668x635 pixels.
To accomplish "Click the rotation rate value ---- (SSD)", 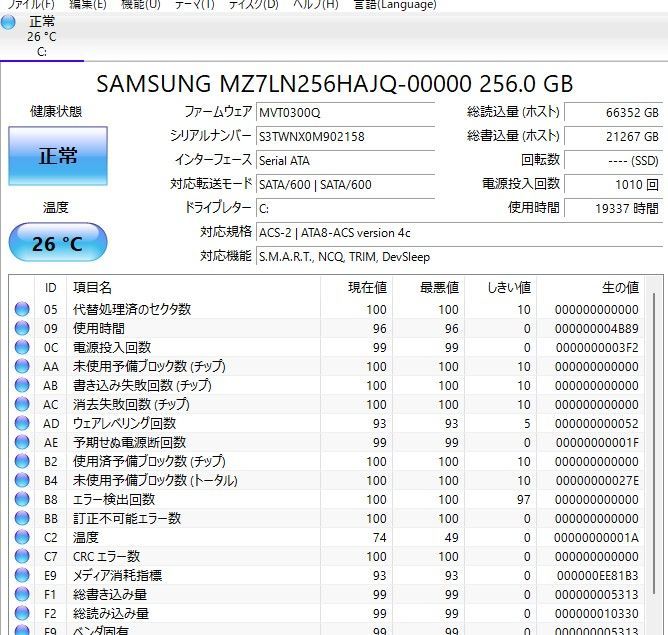I will [613, 161].
